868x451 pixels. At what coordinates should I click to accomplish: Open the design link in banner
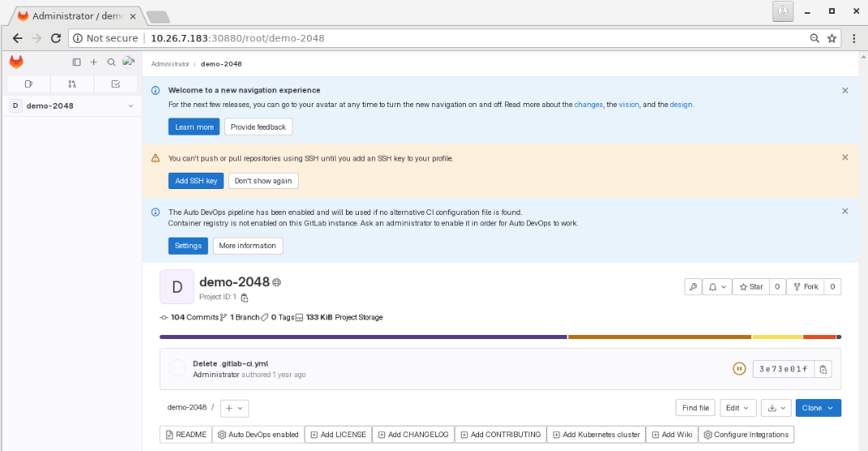point(681,105)
